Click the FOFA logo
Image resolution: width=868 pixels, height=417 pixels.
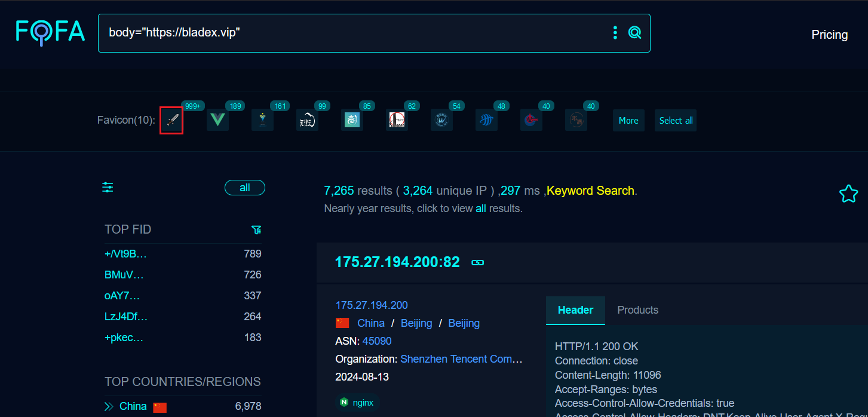pos(50,32)
